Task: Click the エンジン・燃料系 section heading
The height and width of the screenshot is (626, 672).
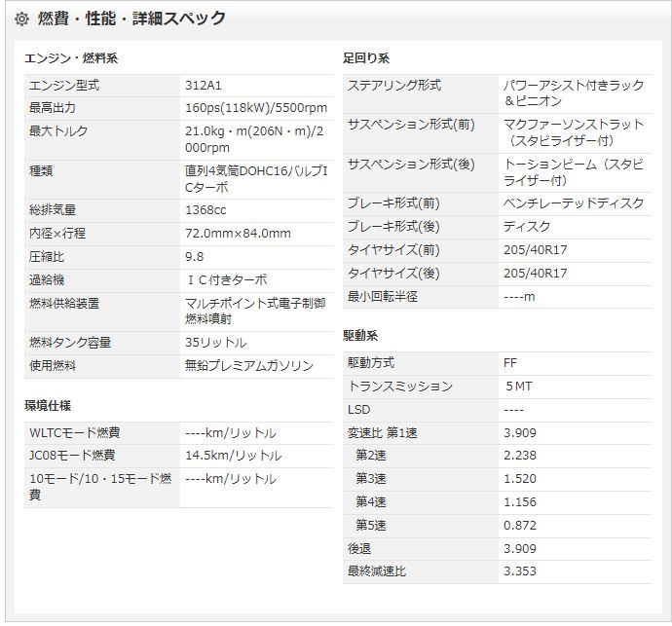Action: pos(71,58)
